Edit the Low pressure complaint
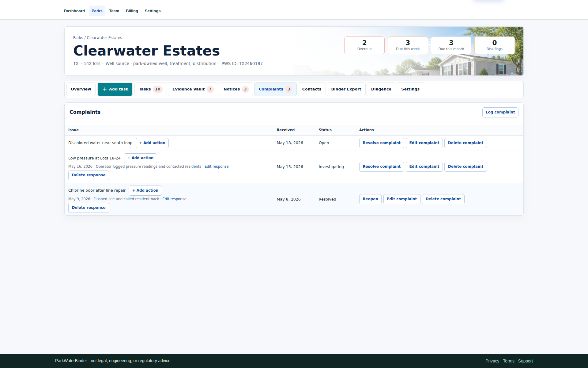Screen dimensions: 588x368 click(424, 167)
